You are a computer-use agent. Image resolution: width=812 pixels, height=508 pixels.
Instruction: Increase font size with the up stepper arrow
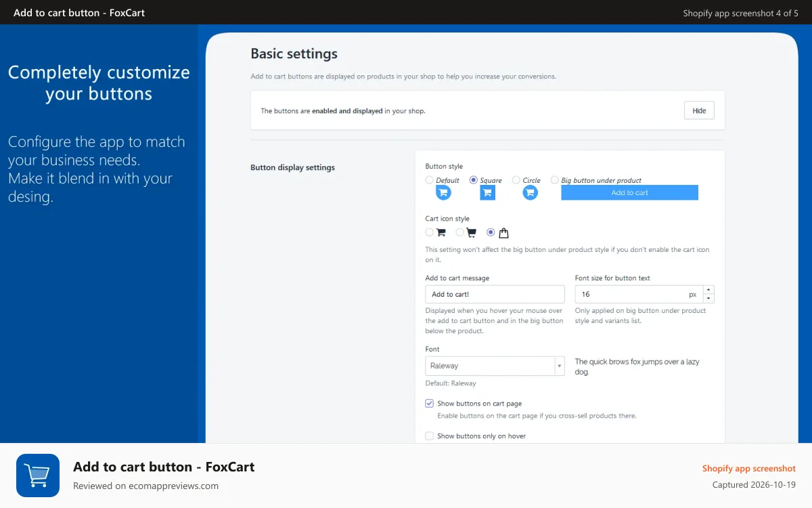click(708, 290)
